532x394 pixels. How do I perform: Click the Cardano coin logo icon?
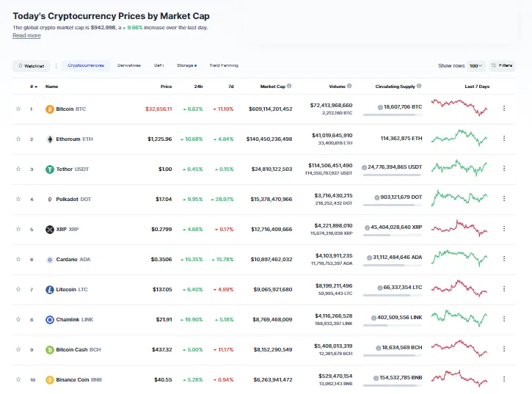(x=50, y=259)
